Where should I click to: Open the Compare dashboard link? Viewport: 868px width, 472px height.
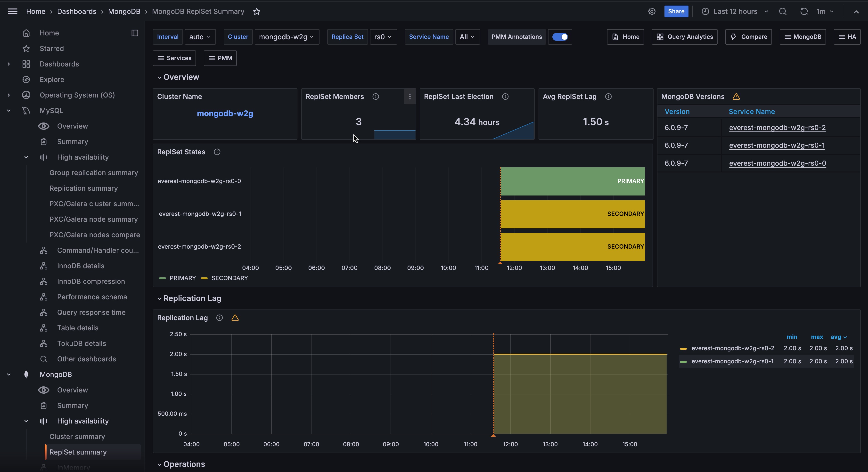(748, 37)
